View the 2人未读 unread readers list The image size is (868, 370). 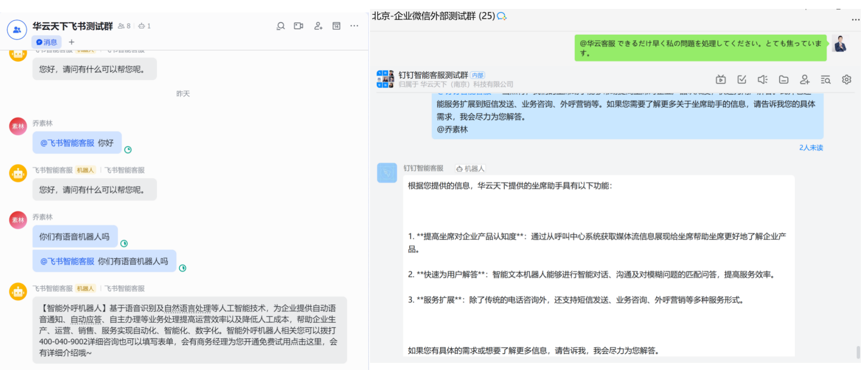pyautogui.click(x=811, y=148)
